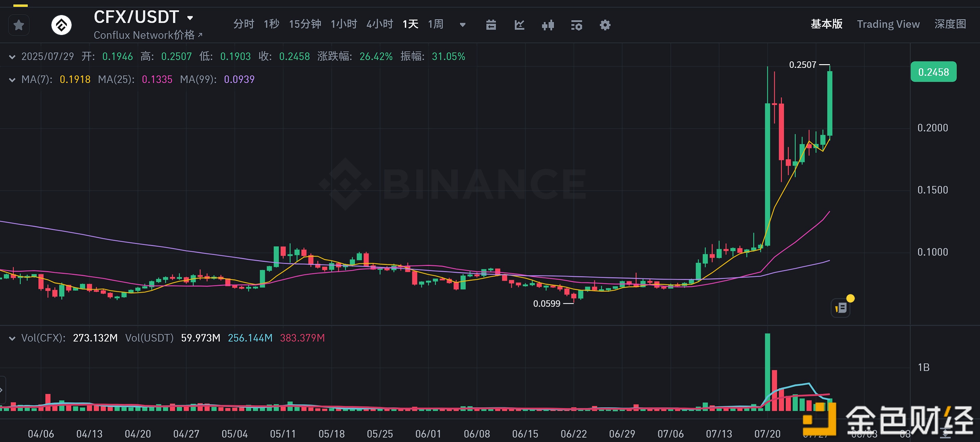Screen dimensions: 980x442
Task: Expand more time intervals dropdown
Action: coord(463,25)
